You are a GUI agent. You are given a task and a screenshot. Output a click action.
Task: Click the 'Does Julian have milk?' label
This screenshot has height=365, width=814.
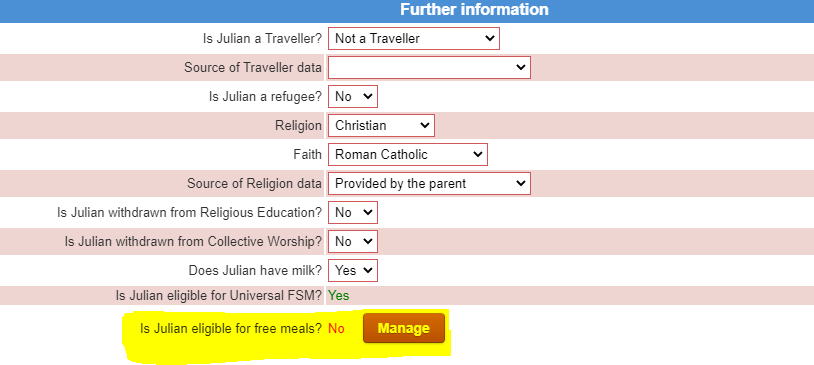(x=255, y=271)
